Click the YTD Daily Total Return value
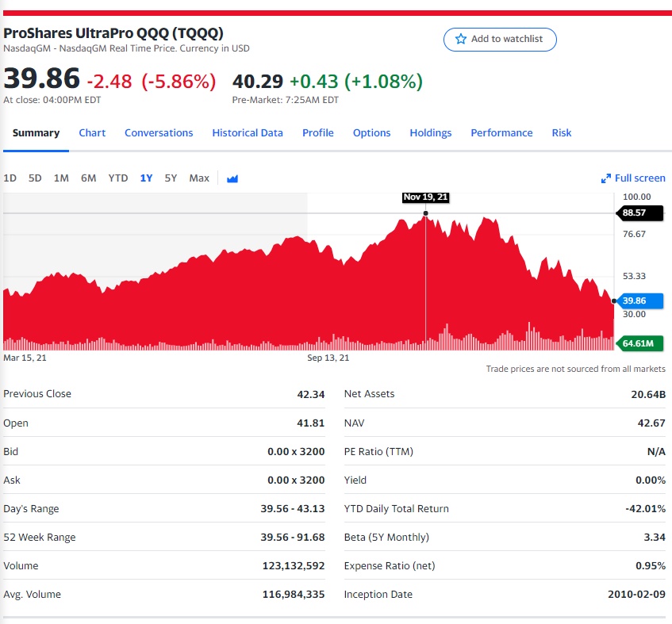 point(646,509)
